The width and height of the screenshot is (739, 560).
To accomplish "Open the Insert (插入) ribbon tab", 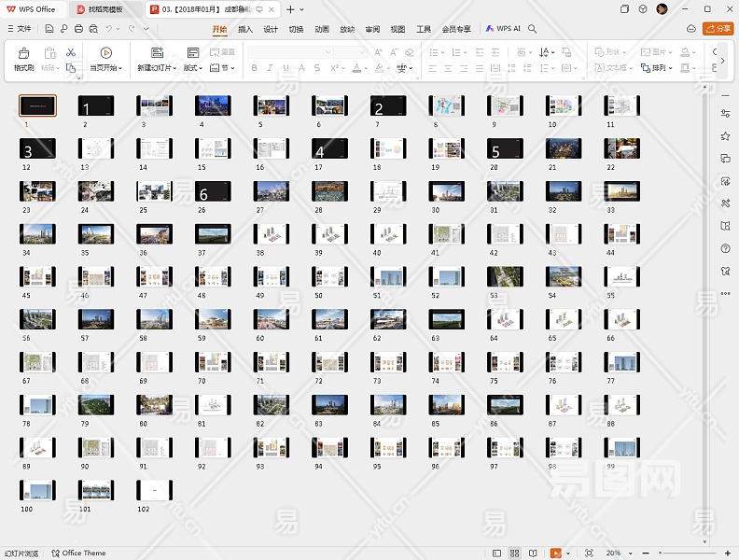I will point(244,29).
